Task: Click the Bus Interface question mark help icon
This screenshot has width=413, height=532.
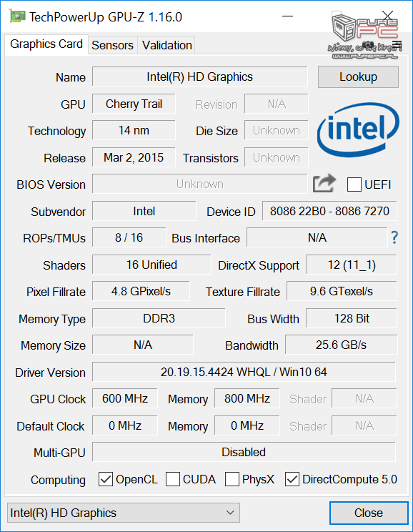Action: click(394, 237)
